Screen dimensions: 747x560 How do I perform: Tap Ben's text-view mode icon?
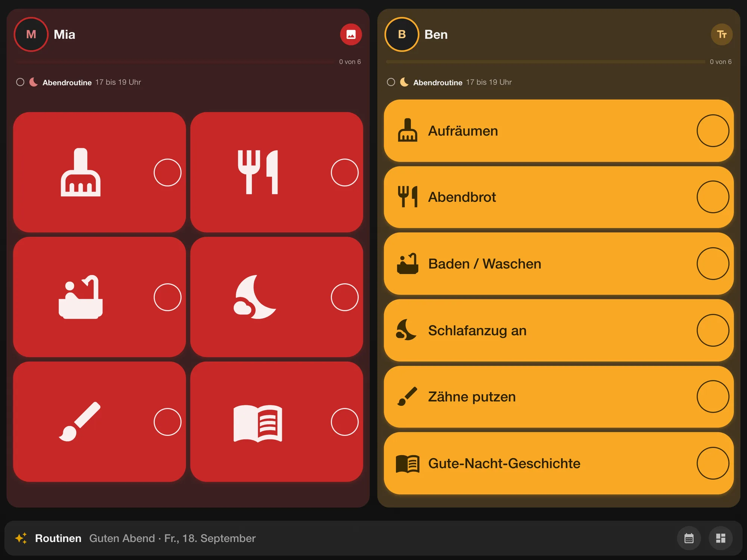(721, 34)
